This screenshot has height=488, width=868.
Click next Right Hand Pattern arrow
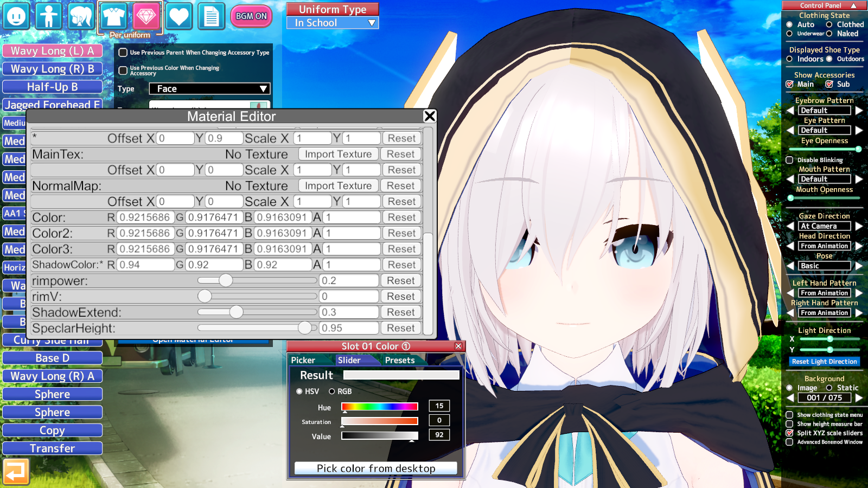tap(859, 313)
